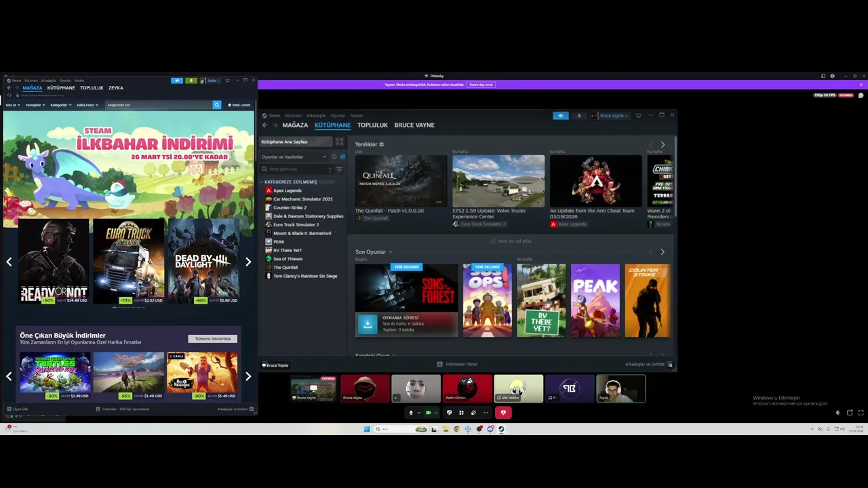
Task: Select Euro Truck Simulator 2 in library list
Action: coord(296,224)
